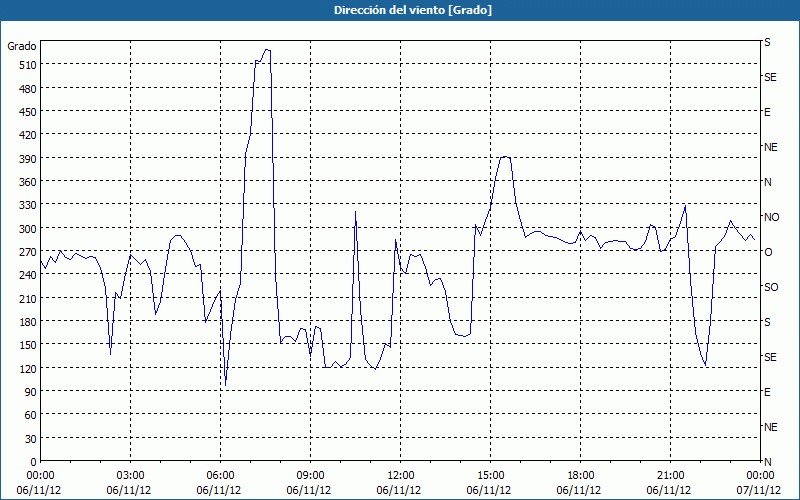Select the 'E' compass label level with 90

point(767,392)
